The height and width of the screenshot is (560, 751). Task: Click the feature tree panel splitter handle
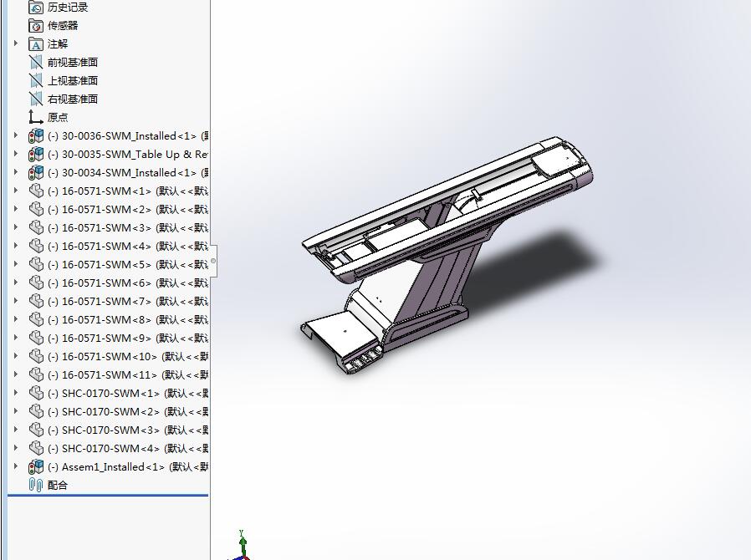pos(214,261)
